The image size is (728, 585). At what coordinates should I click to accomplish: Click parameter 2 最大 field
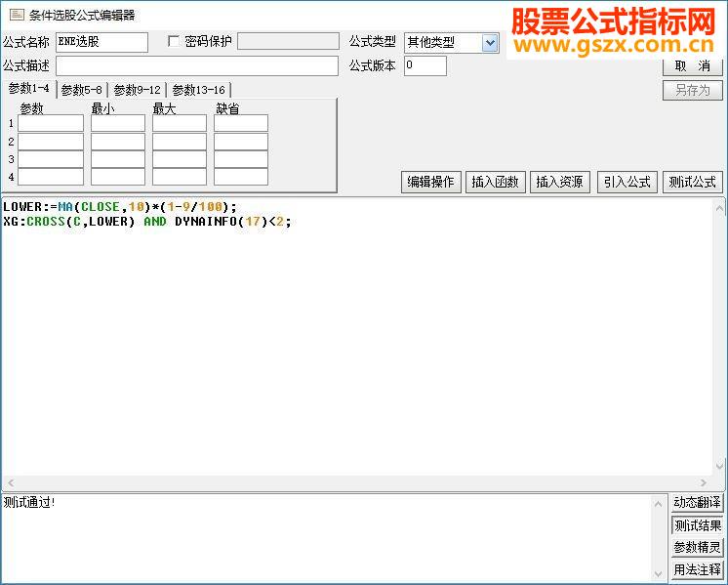tap(180, 142)
